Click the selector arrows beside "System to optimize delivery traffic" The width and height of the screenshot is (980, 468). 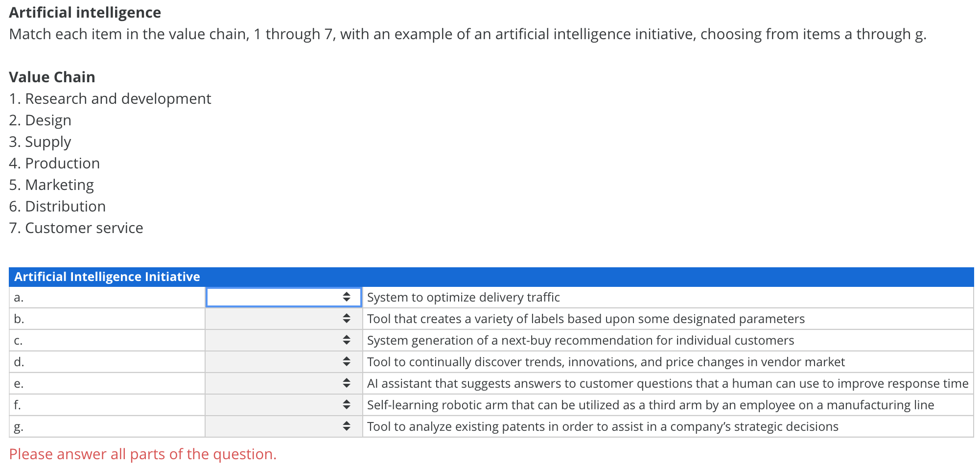click(x=347, y=297)
